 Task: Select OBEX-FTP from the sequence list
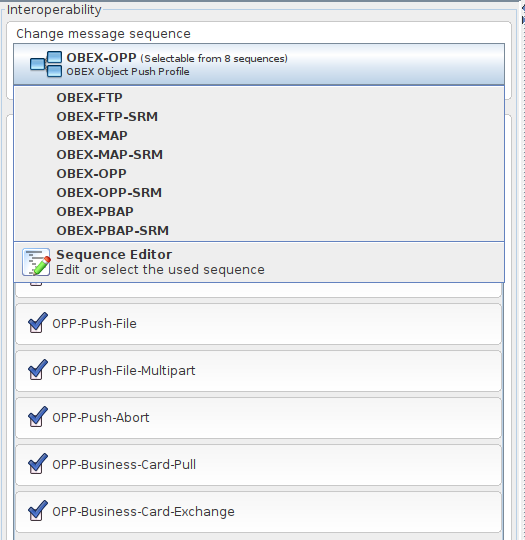90,97
